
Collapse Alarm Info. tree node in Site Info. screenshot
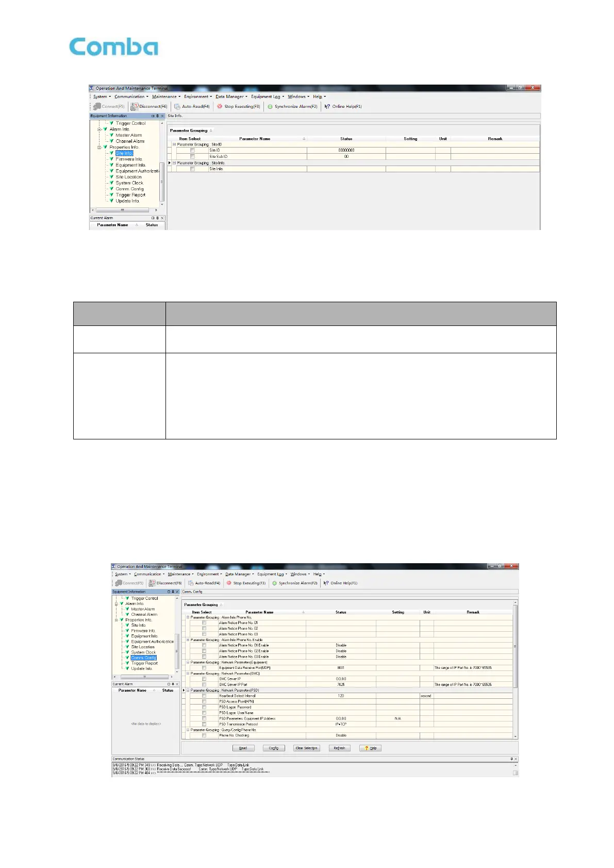click(99, 129)
